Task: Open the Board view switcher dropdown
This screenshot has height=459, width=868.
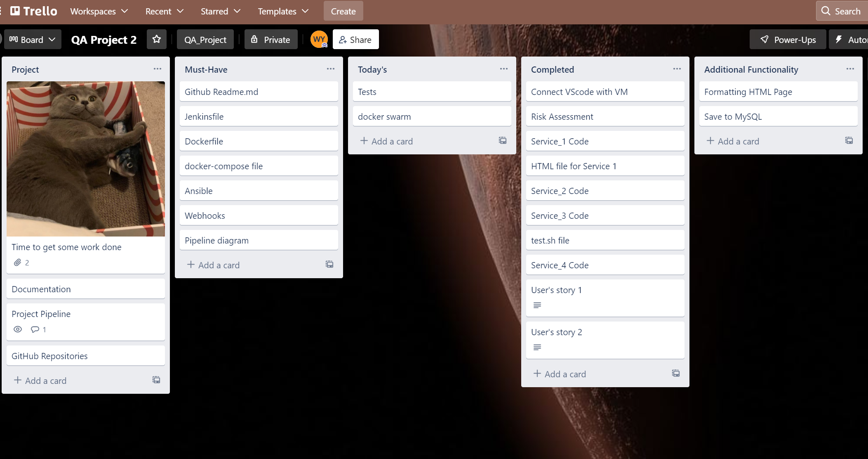Action: 32,39
